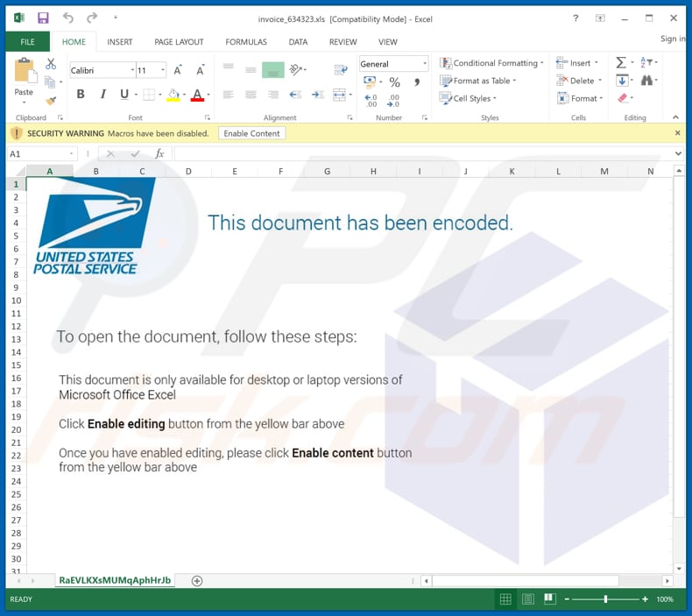
Task: Click the Enable Content button
Action: tap(251, 133)
